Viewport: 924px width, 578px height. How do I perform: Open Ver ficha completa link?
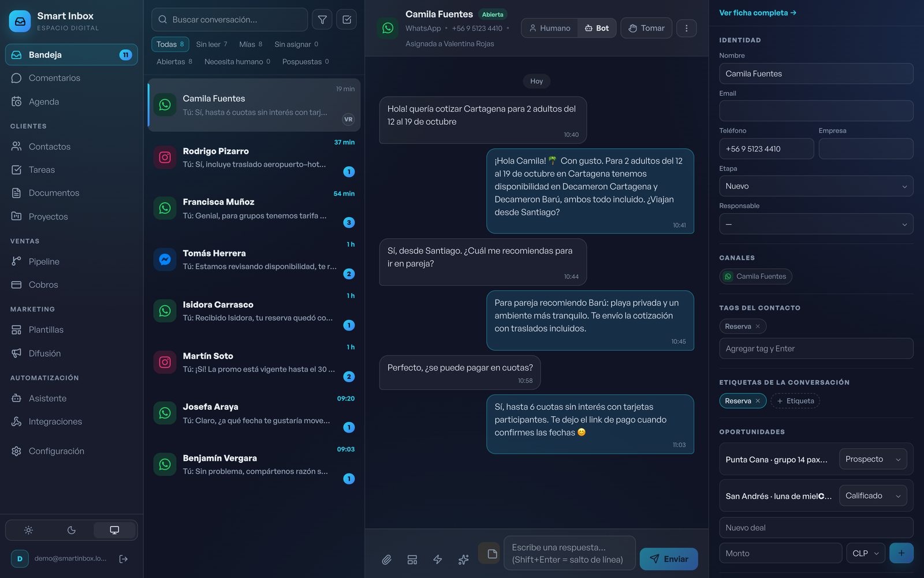pos(758,13)
